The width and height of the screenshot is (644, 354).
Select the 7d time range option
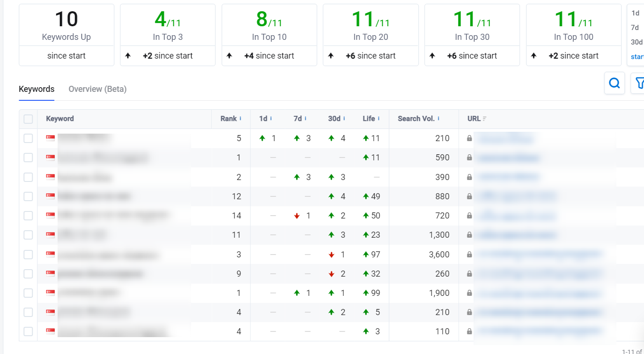click(635, 27)
